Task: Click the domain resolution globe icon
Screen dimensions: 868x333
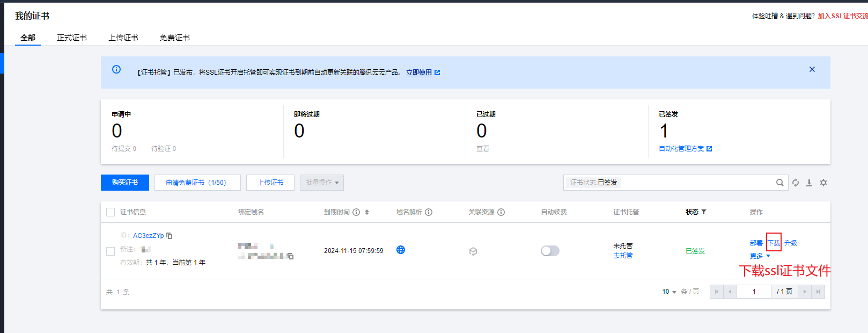Action: coord(401,250)
